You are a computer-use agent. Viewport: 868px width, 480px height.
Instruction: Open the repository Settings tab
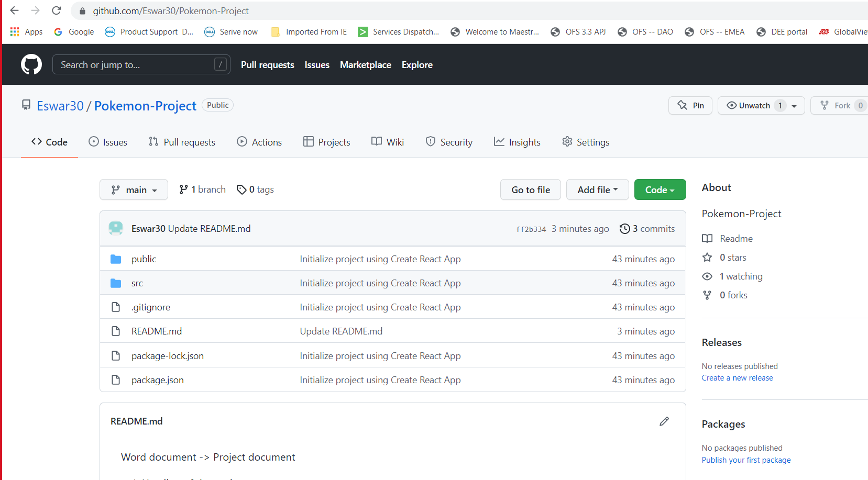[x=586, y=142]
